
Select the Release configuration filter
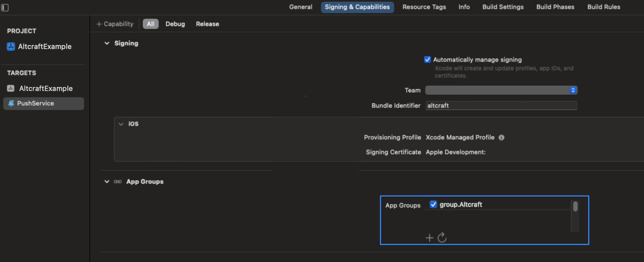[x=207, y=24]
